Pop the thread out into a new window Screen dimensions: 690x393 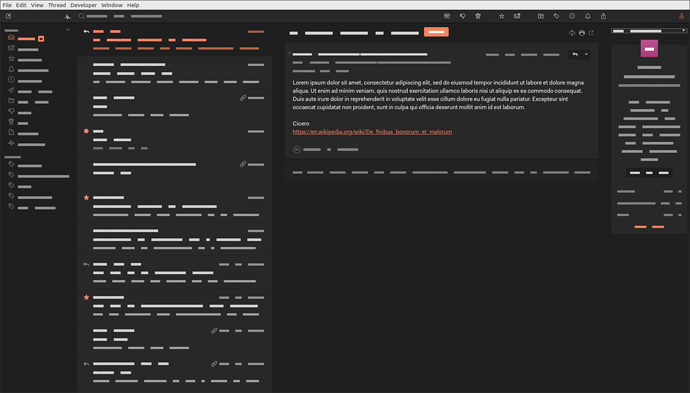(591, 33)
